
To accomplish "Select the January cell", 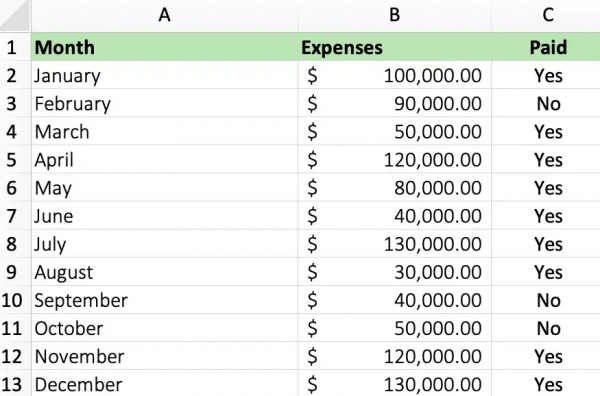I will coord(164,75).
